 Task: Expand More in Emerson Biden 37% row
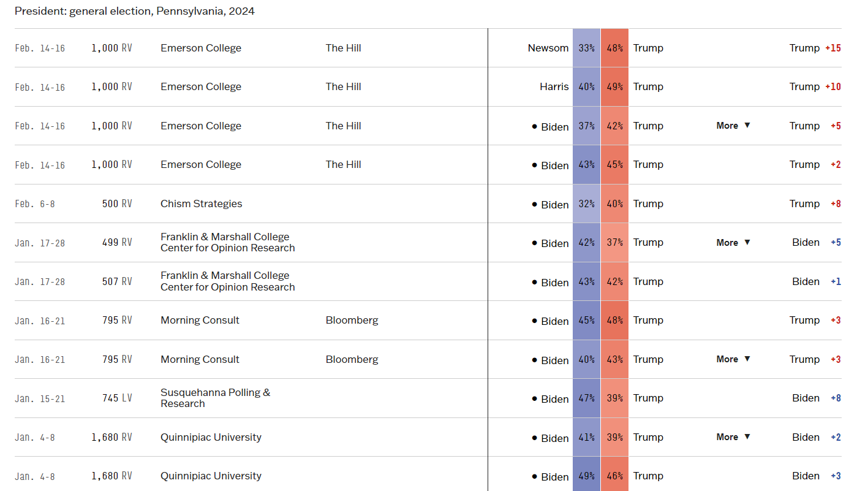[733, 126]
